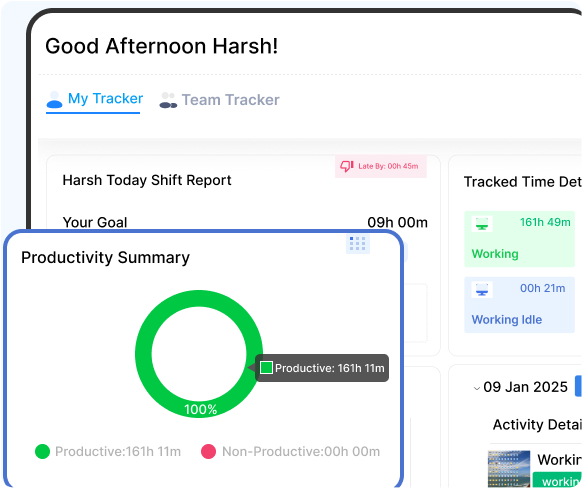Toggle the Non-Productive legend red dot
The width and height of the screenshot is (583, 489).
tap(209, 451)
